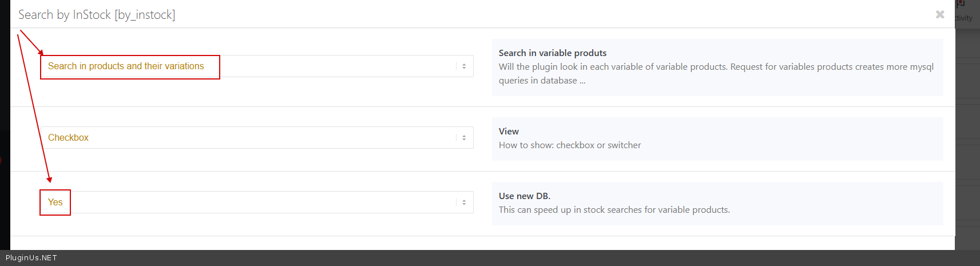Open the 'Search in products and their variations' dropdown

(256, 66)
